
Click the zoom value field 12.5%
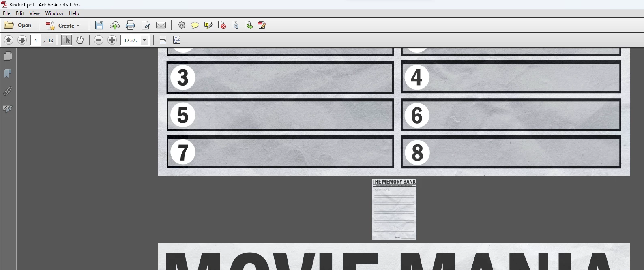(130, 40)
